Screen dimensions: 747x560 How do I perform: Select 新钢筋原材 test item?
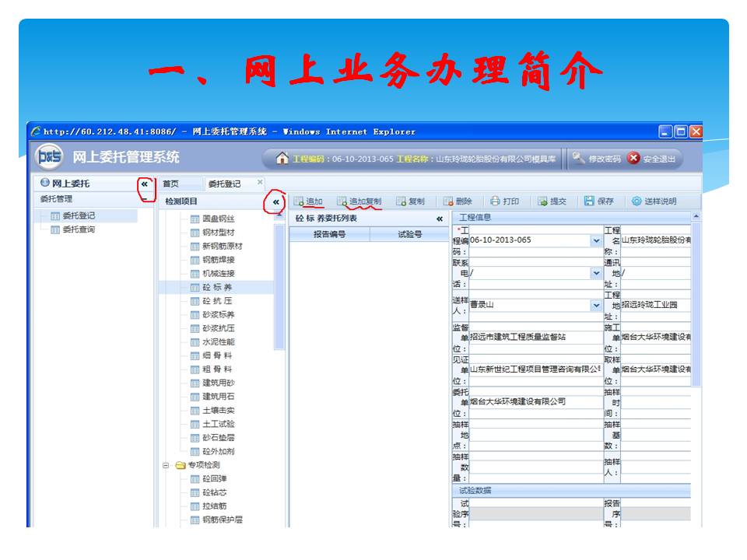point(217,247)
